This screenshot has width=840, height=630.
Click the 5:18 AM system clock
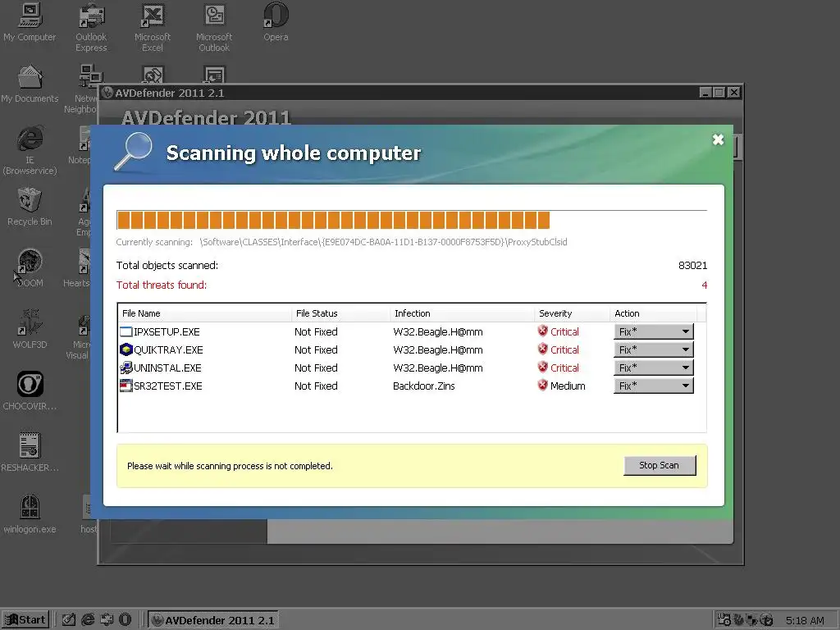click(x=805, y=620)
